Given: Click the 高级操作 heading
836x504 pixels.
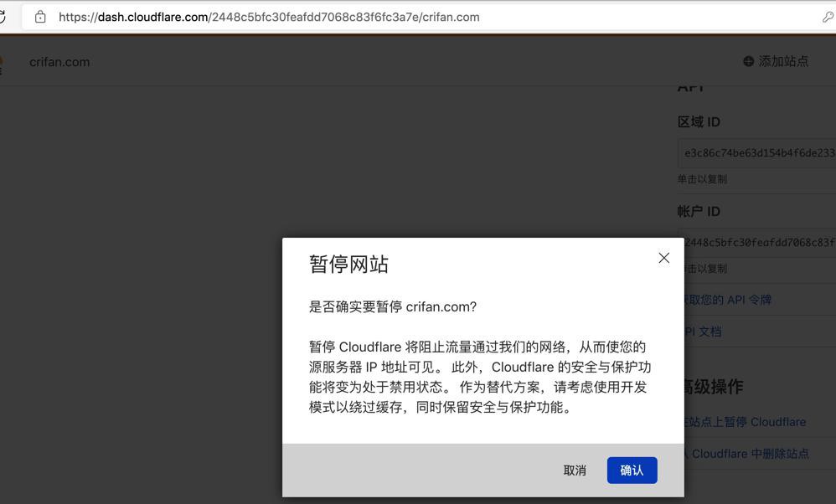Looking at the screenshot, I should click(714, 386).
